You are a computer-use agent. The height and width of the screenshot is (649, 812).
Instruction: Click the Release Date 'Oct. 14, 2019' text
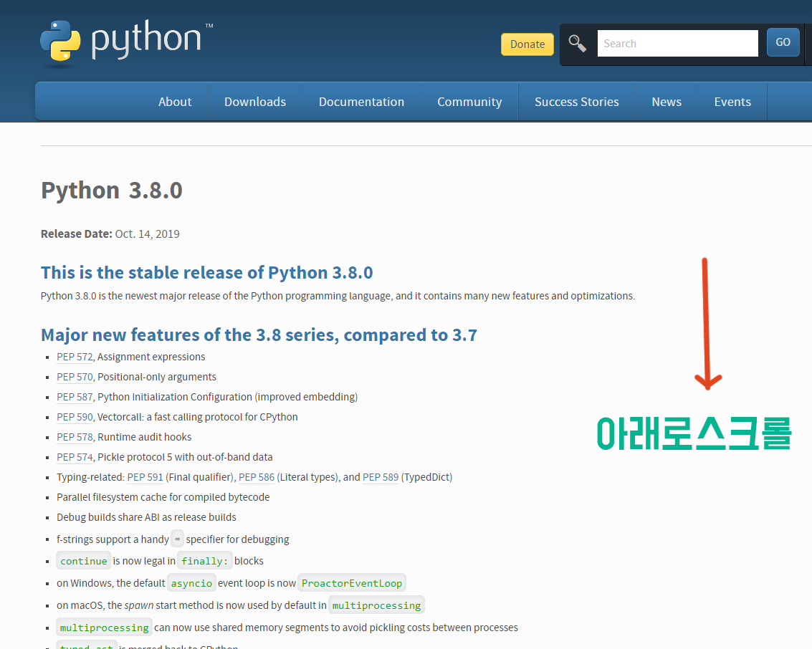pyautogui.click(x=147, y=234)
